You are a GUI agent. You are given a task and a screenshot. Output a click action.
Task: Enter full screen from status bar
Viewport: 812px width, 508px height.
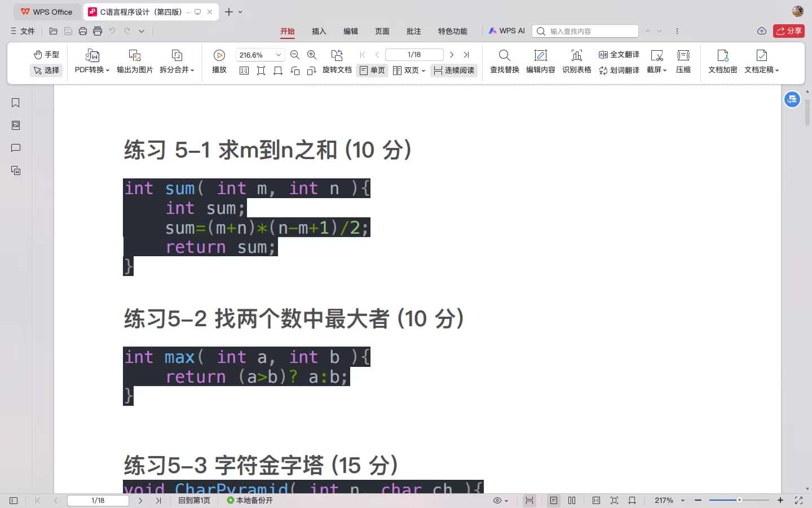[798, 501]
